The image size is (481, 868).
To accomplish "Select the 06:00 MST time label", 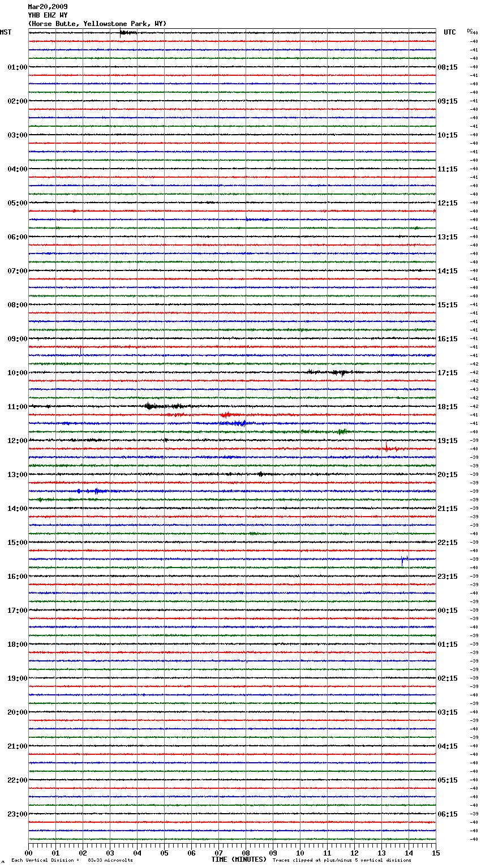I will (18, 237).
